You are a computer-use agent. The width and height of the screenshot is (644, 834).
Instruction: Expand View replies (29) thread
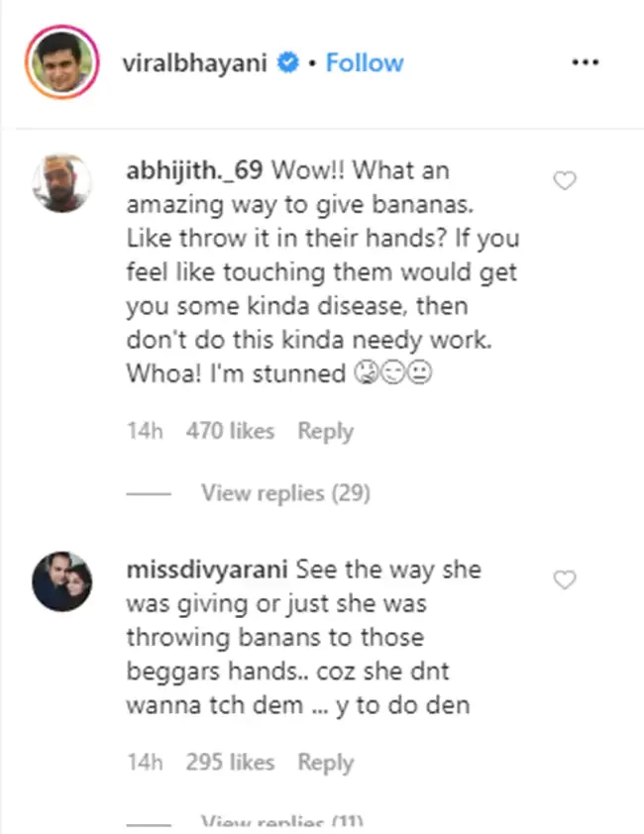pyautogui.click(x=285, y=493)
